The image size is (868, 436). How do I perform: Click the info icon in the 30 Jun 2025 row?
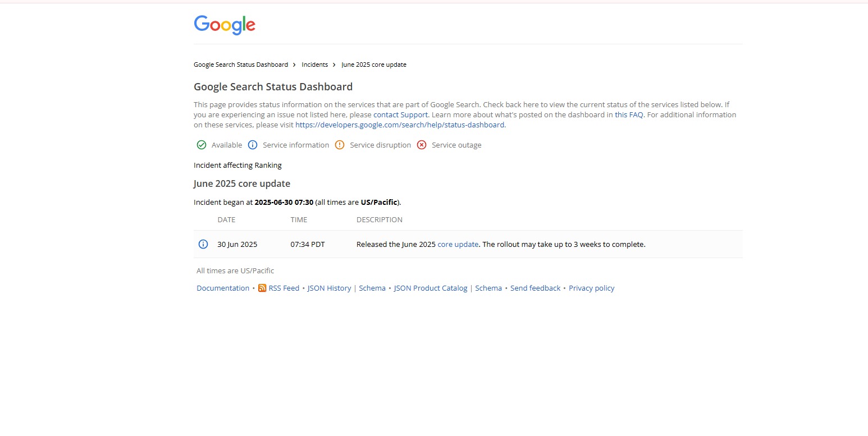[203, 244]
